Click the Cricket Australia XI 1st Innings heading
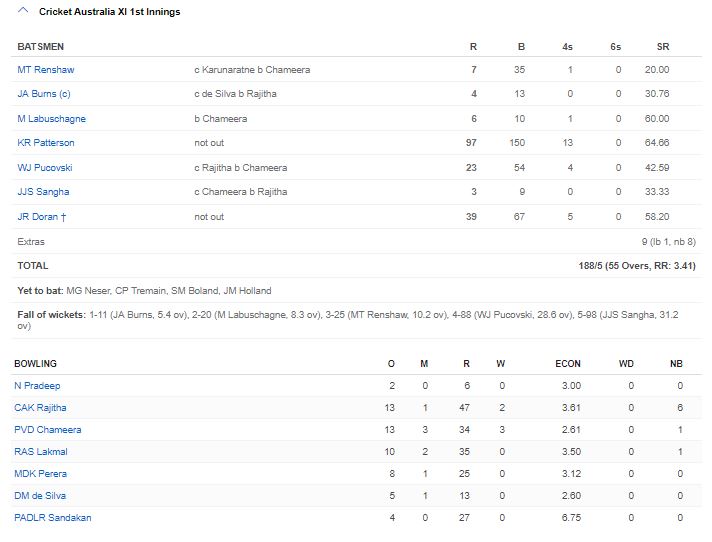 click(x=110, y=12)
